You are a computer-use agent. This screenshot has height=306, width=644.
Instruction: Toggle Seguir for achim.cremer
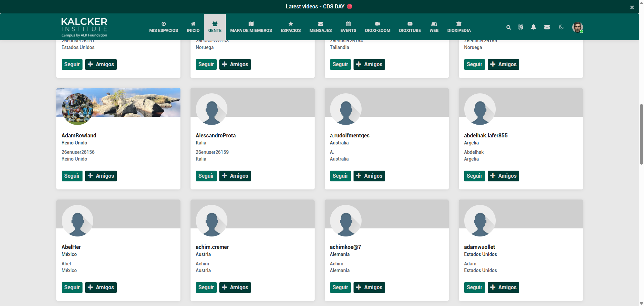coord(206,288)
